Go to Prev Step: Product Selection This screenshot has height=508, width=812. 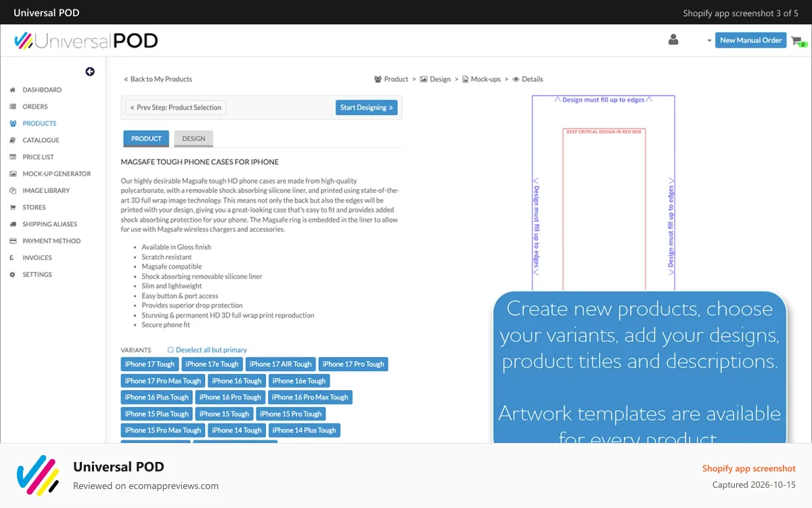[x=176, y=108]
